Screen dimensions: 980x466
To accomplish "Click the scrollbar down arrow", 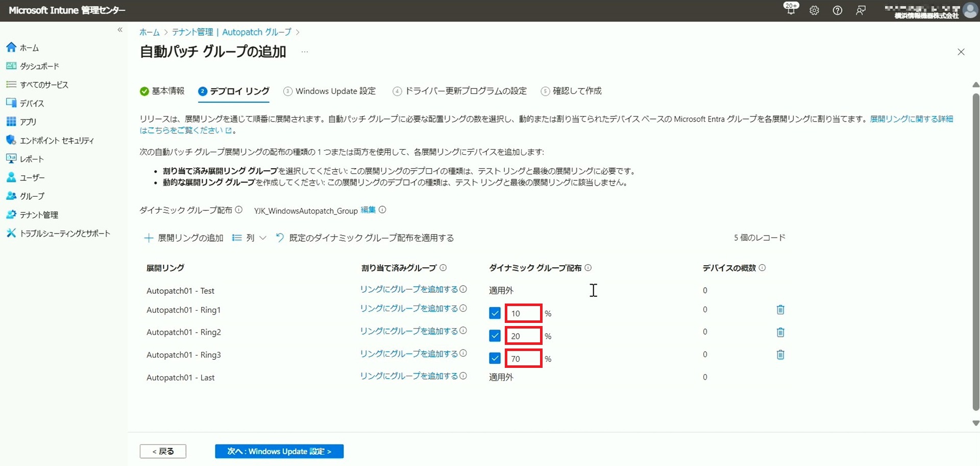I will (x=975, y=423).
